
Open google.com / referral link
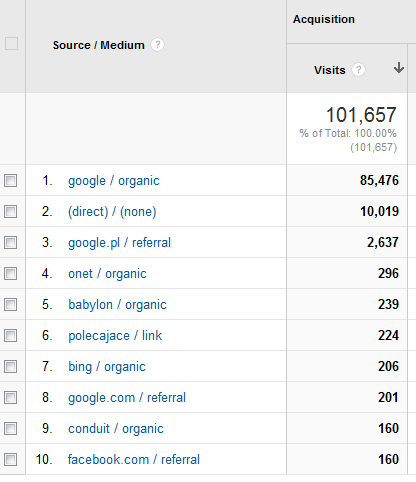(x=127, y=398)
